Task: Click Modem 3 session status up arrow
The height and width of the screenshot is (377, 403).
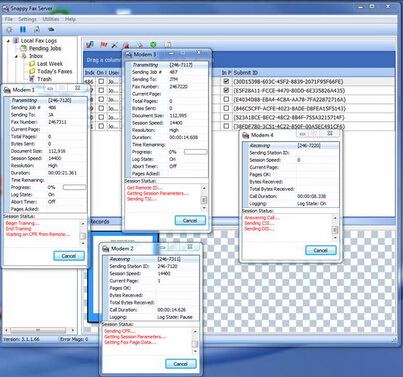Action: 204,188
